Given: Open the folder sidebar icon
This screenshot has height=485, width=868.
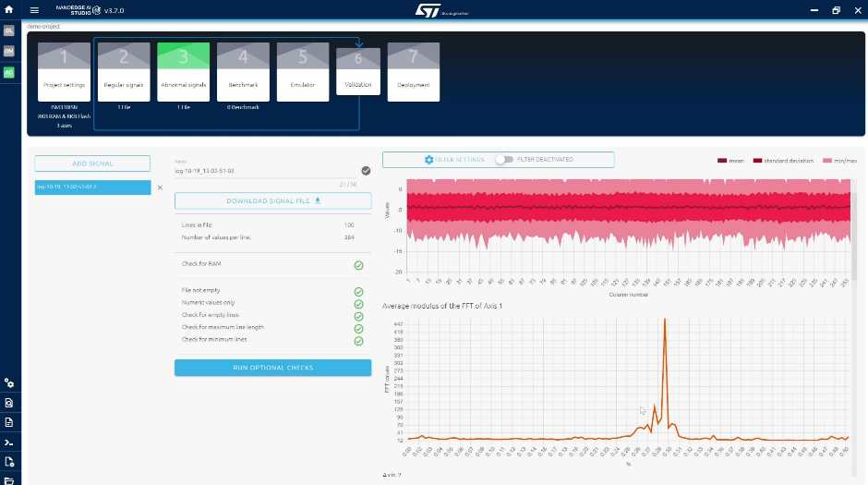Looking at the screenshot, I should point(9,480).
